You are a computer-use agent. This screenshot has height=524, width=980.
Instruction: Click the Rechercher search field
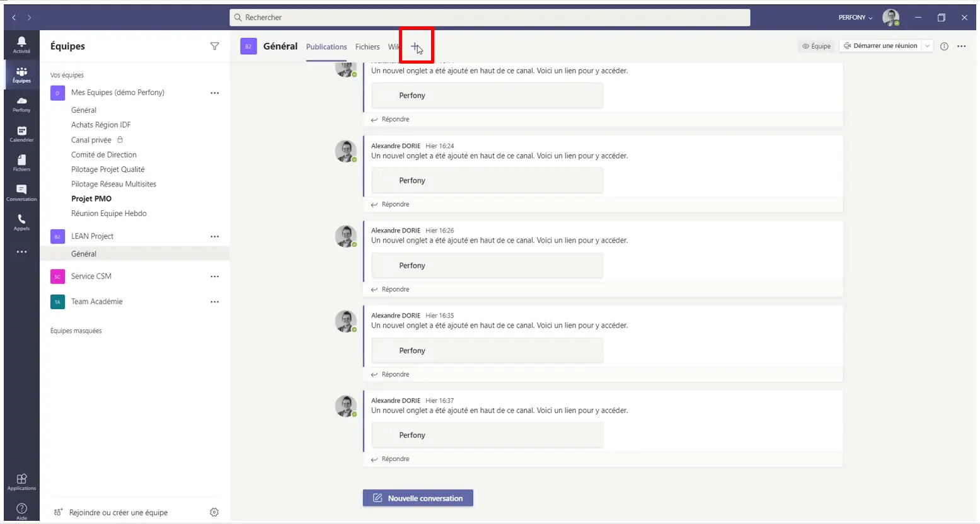(x=489, y=18)
